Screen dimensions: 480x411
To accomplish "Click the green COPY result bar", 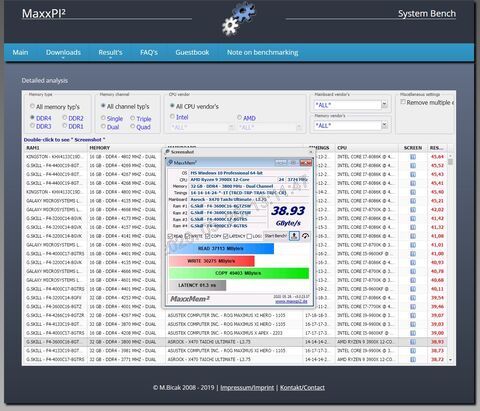I will coord(239,273).
